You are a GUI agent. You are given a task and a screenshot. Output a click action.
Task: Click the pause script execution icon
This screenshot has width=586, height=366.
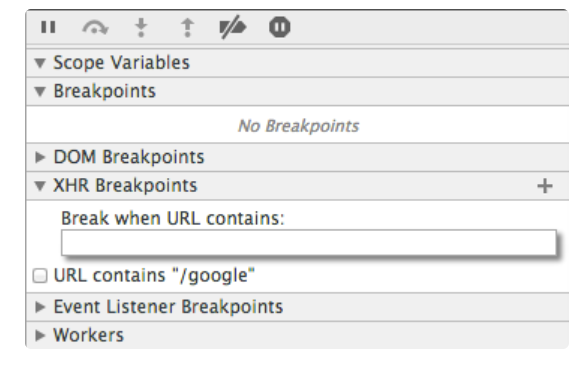click(x=48, y=27)
